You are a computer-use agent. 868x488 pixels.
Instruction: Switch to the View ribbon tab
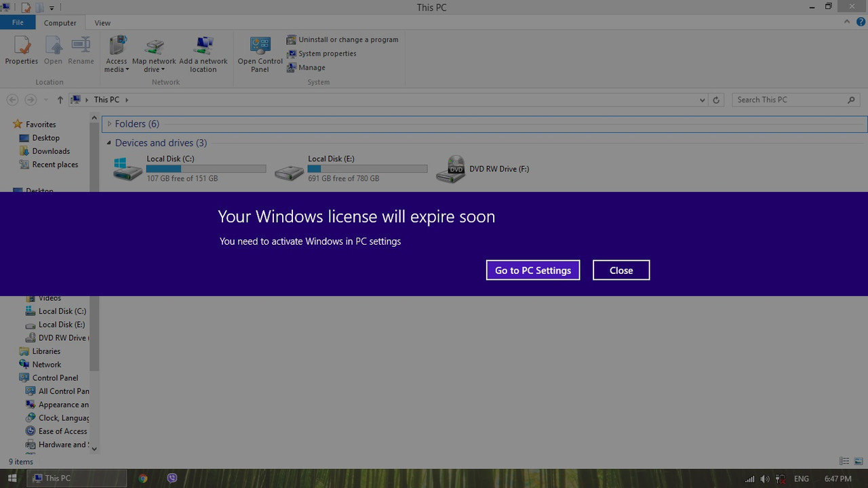point(102,22)
